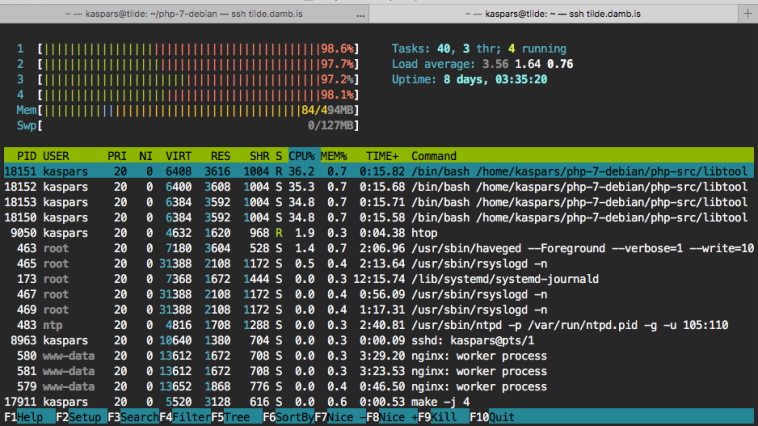Sort by the PID column header
This screenshot has height=426, width=758.
coord(26,156)
